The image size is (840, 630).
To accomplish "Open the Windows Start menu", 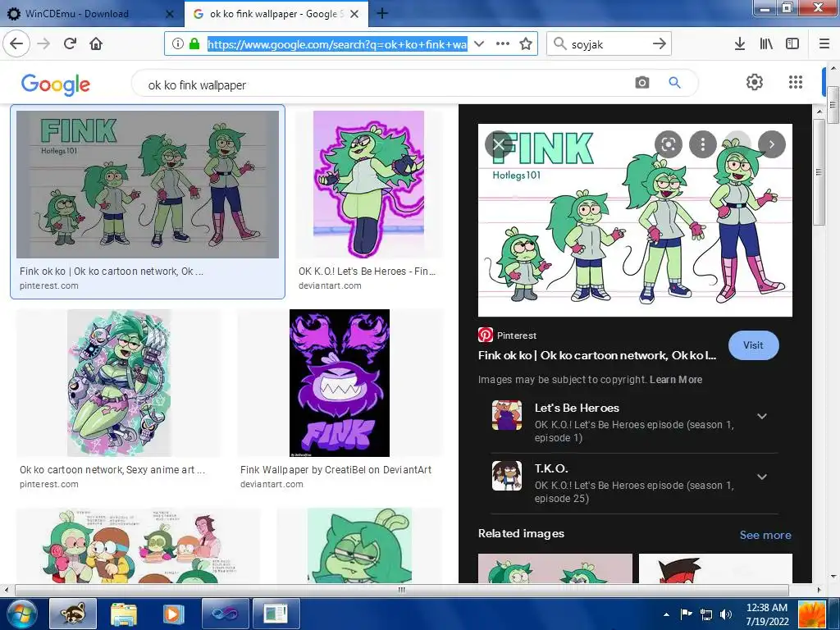I will (x=21, y=614).
